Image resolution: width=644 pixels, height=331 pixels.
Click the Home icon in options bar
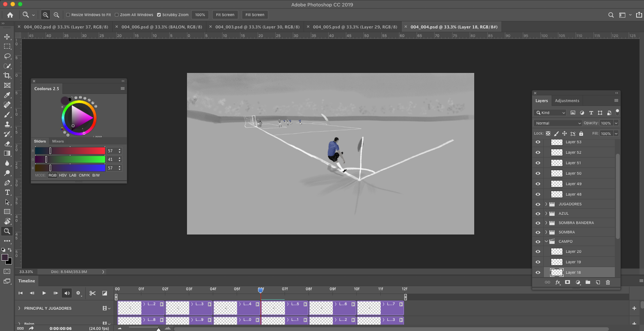(x=10, y=15)
